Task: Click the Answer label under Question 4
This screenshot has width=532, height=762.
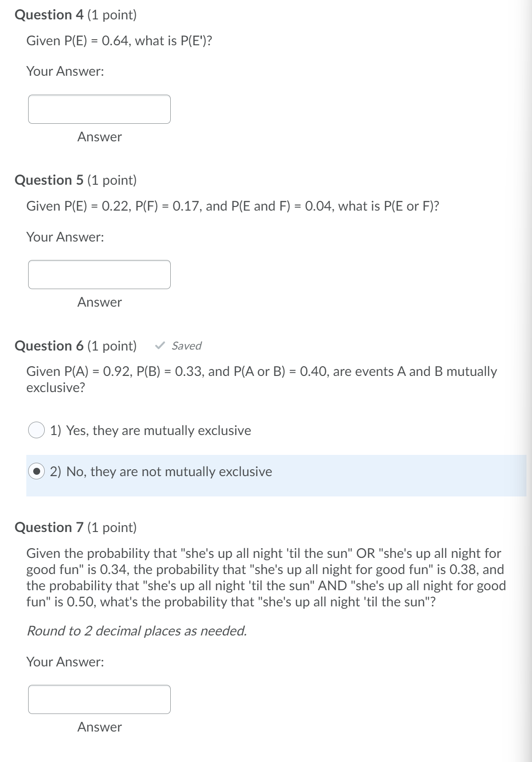Action: (99, 137)
